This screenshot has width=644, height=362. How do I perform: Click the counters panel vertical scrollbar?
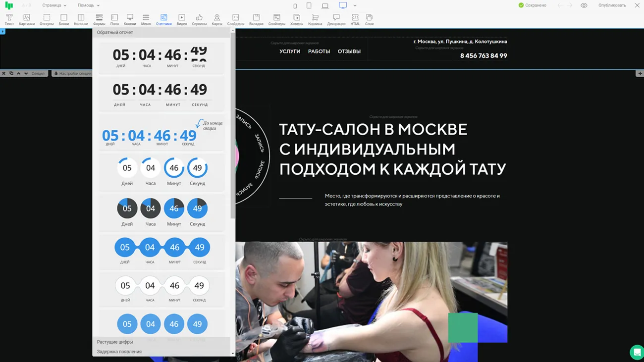[232, 124]
